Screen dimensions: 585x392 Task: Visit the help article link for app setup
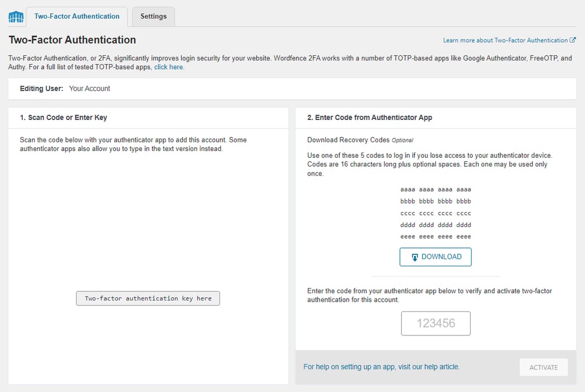coord(381,367)
